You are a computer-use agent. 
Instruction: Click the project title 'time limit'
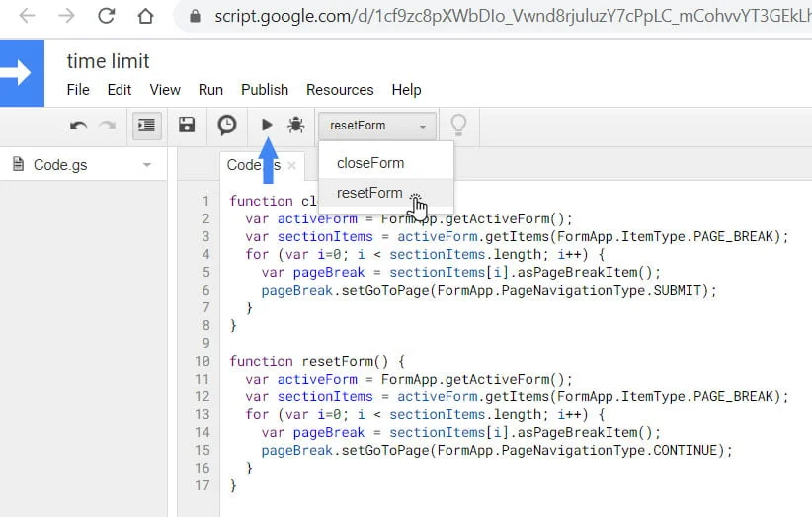point(109,61)
